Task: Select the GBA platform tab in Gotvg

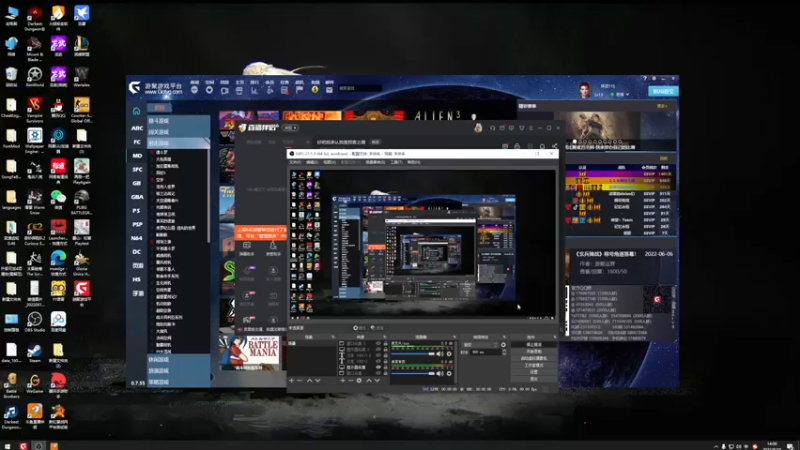Action: pyautogui.click(x=137, y=197)
